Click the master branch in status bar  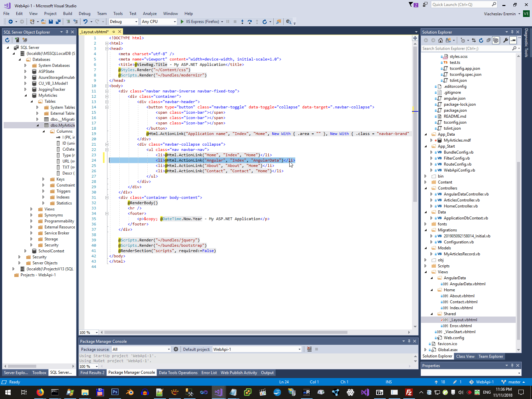514,382
